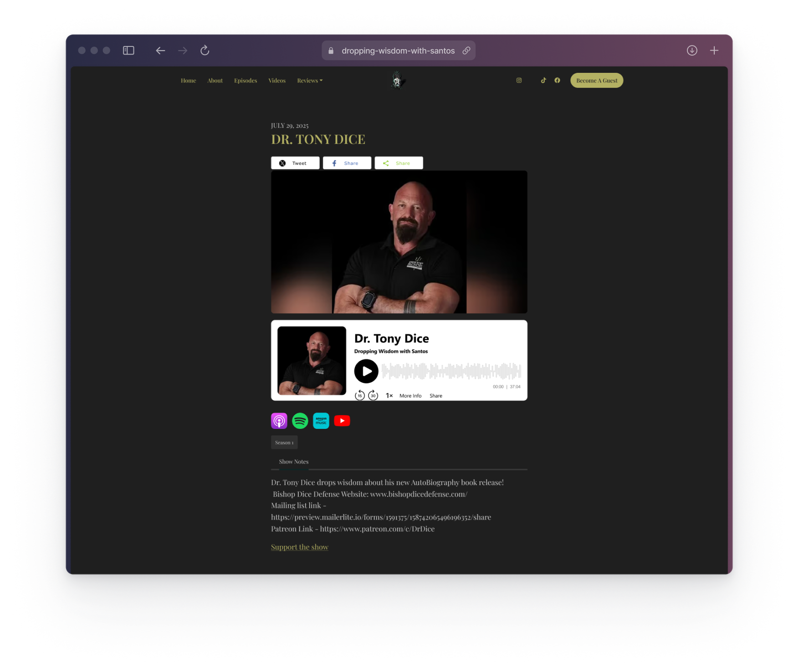799x672 pixels.
Task: Click the Bishop Dice Defense Website line
Action: pyautogui.click(x=370, y=494)
